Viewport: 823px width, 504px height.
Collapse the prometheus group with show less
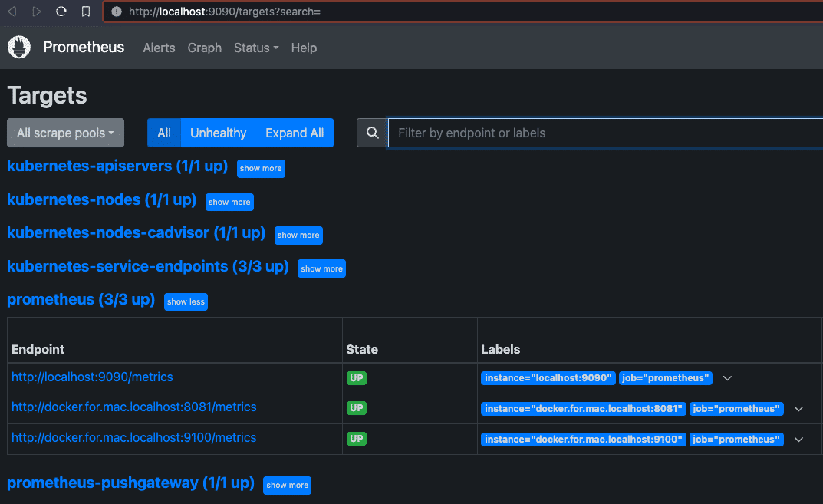186,301
